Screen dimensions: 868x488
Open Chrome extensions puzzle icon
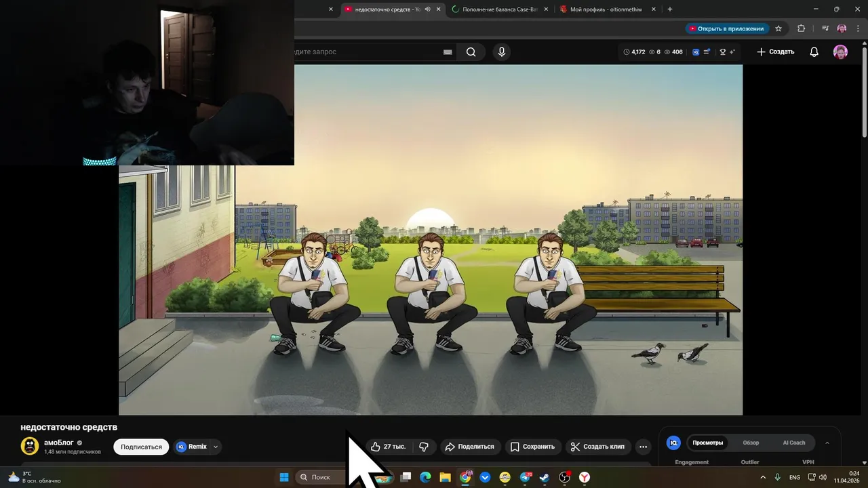tap(801, 28)
